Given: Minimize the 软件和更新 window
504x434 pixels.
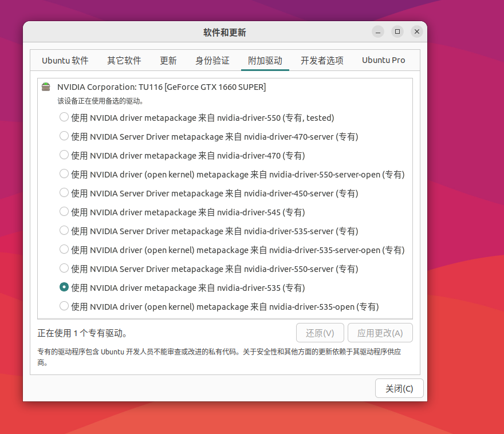Looking at the screenshot, I should 378,31.
